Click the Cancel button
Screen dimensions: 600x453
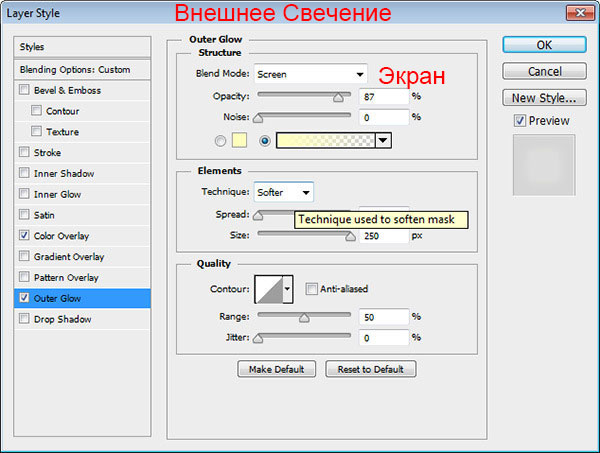click(x=544, y=71)
